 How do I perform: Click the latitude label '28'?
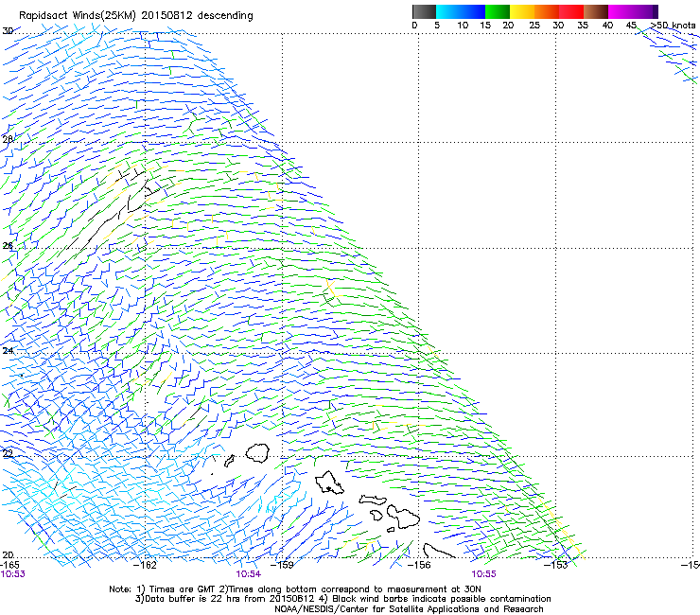click(x=8, y=139)
